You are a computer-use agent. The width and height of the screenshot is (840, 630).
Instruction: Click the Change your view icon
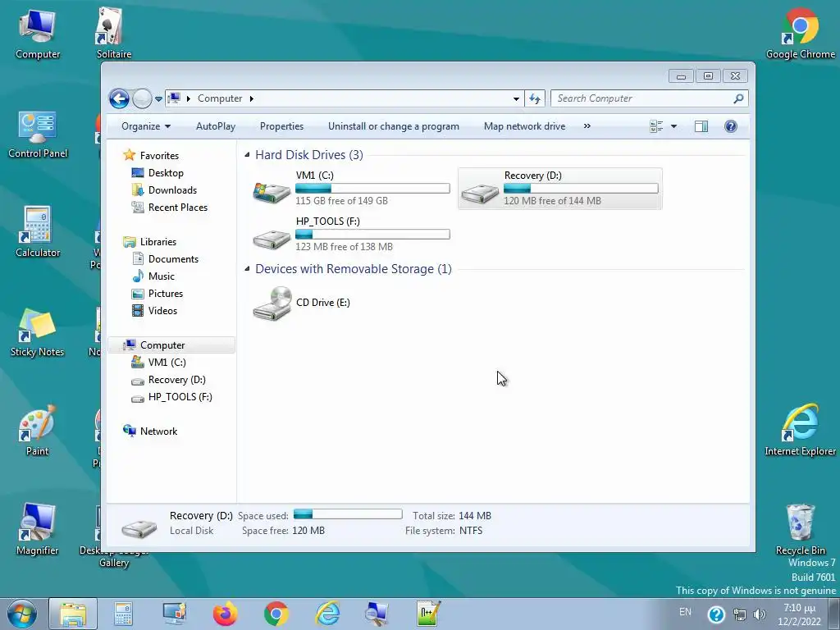point(656,126)
